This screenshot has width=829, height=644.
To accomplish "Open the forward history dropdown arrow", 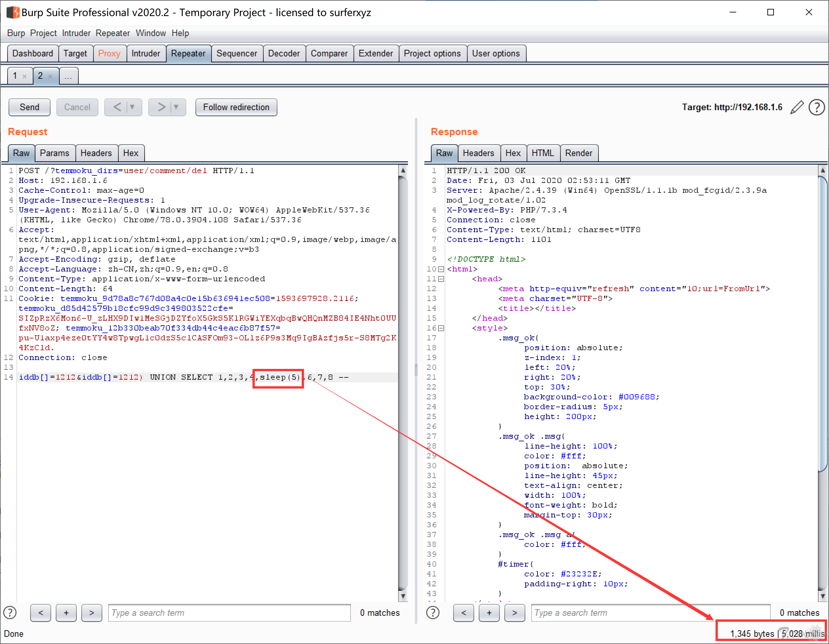I will 176,108.
